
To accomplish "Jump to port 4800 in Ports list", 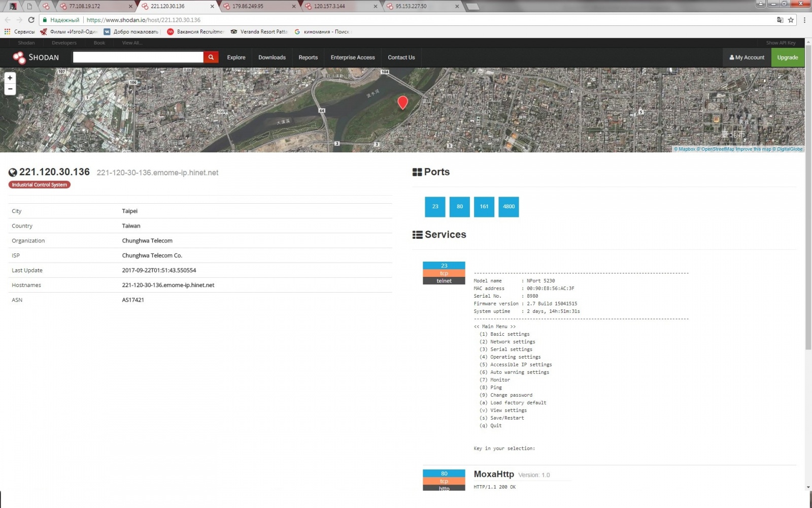I will pyautogui.click(x=509, y=207).
